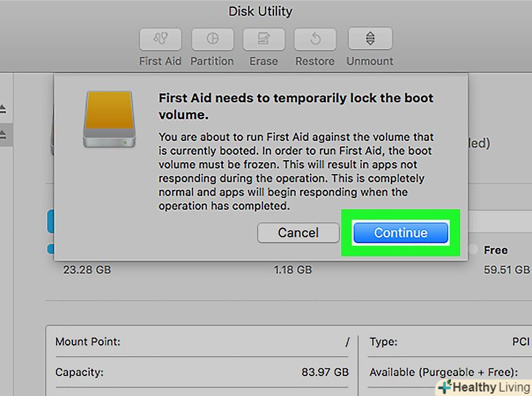Eject the selected sidebar volume
The width and height of the screenshot is (532, 396).
tap(4, 134)
